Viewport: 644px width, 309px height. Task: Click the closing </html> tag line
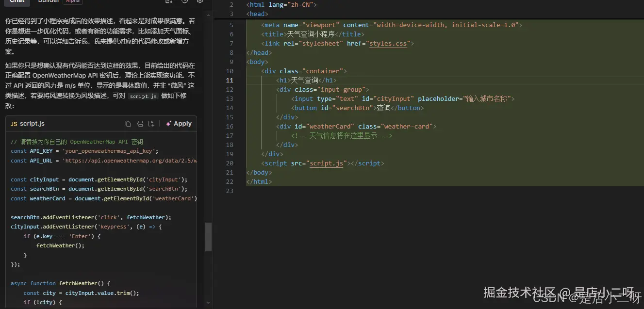click(259, 182)
